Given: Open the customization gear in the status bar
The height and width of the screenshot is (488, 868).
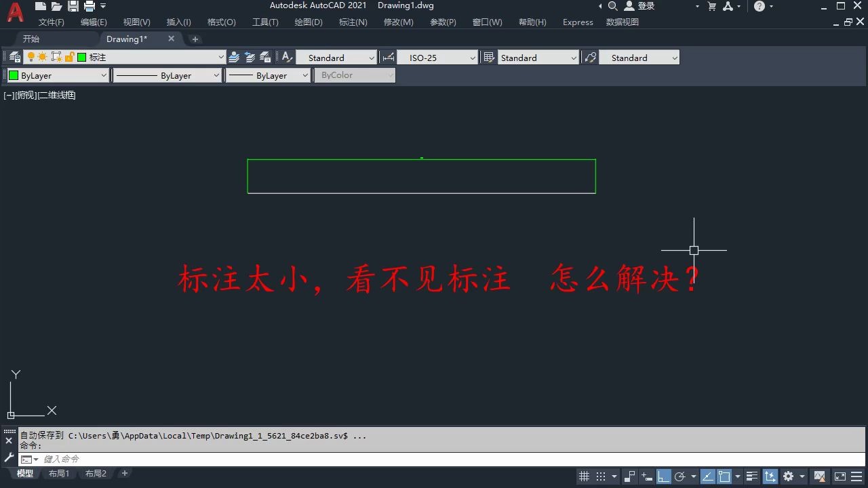Looking at the screenshot, I should (788, 476).
